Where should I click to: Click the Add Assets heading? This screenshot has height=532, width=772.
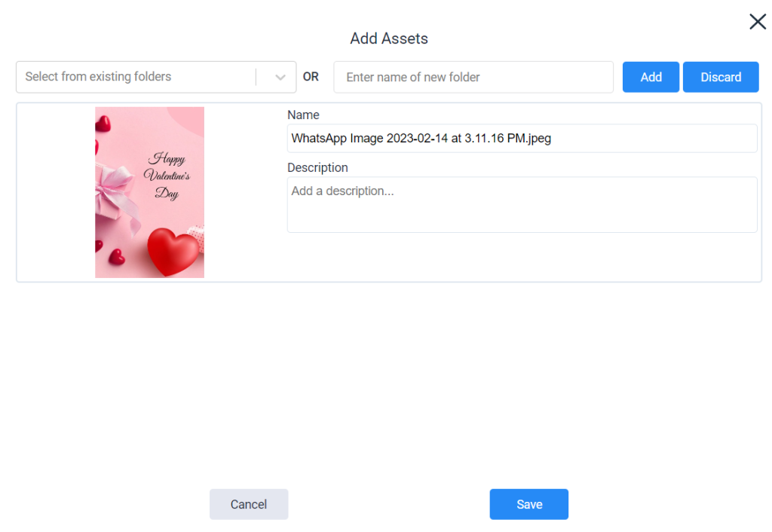click(389, 38)
